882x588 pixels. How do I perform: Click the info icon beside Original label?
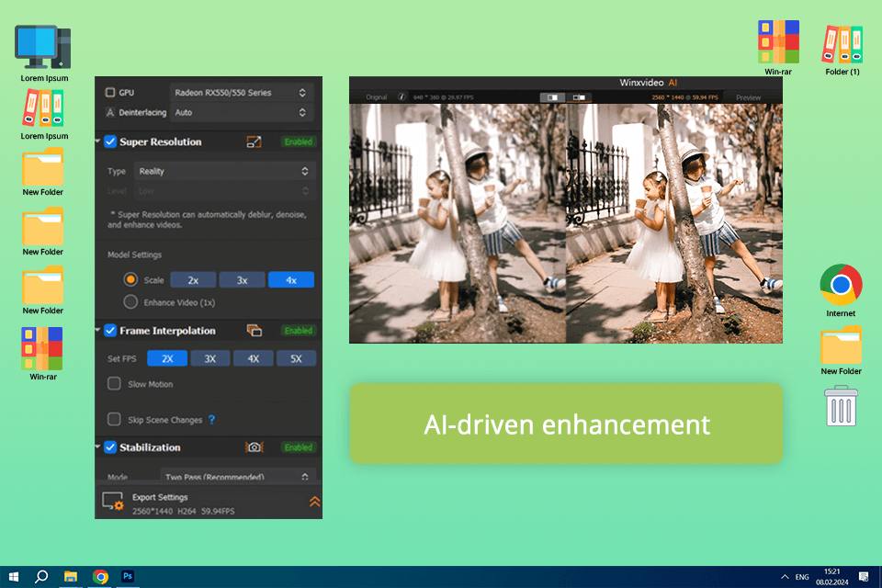point(401,96)
